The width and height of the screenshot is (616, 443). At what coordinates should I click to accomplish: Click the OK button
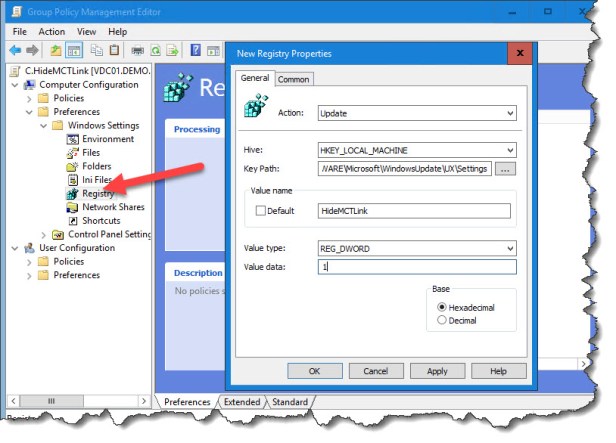point(314,370)
